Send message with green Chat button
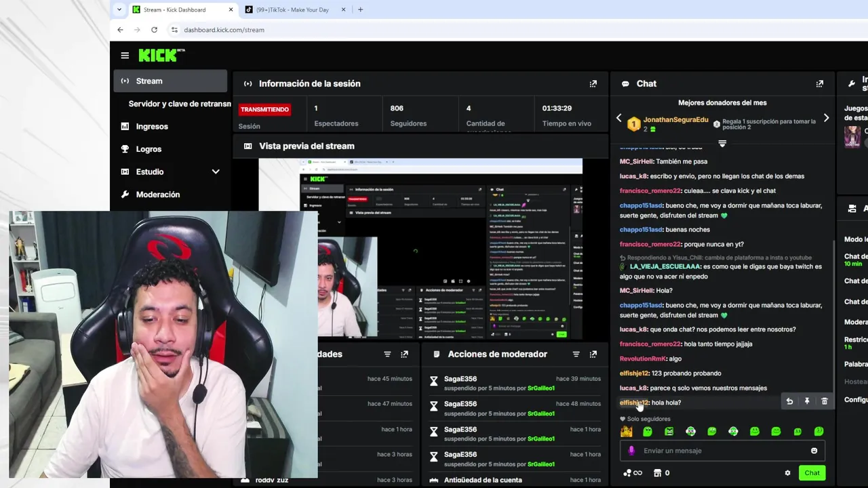Image resolution: width=868 pixels, height=488 pixels. pyautogui.click(x=812, y=473)
